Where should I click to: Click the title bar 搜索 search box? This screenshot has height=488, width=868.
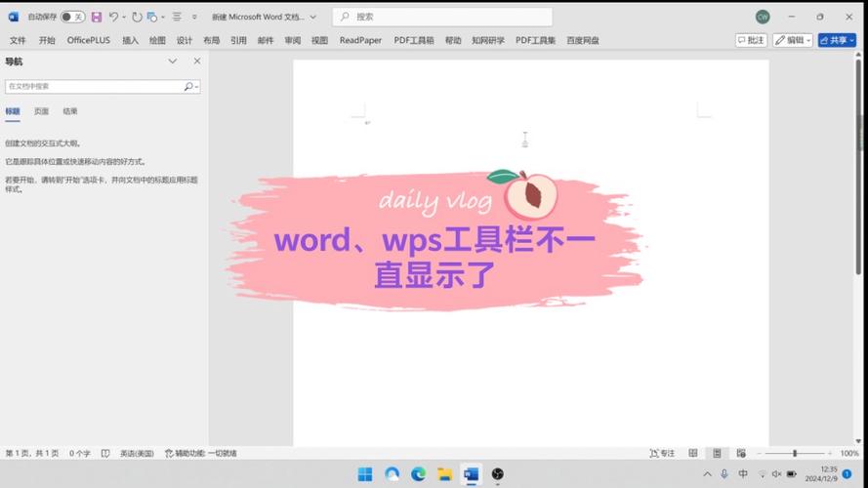[x=442, y=18]
